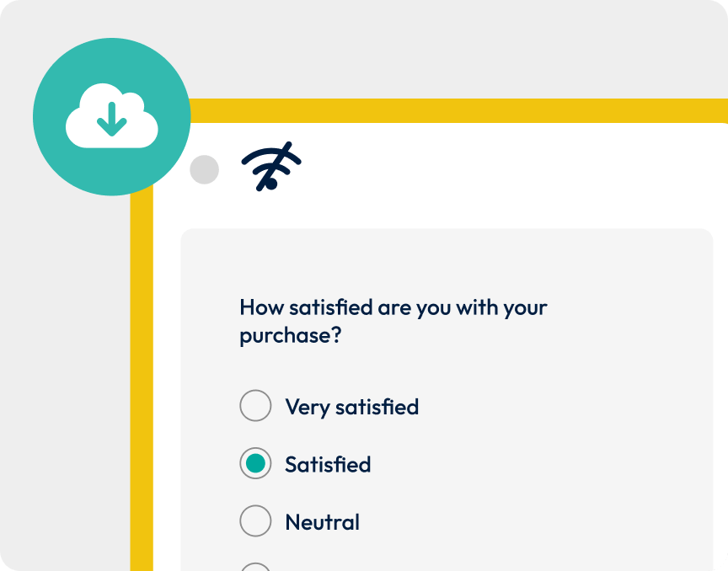Click the "Satisfied" option label text
The height and width of the screenshot is (571, 728).
328,465
